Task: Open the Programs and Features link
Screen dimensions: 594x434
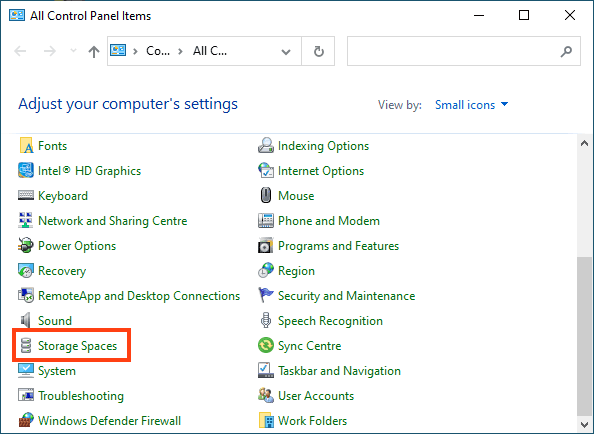Action: point(338,246)
